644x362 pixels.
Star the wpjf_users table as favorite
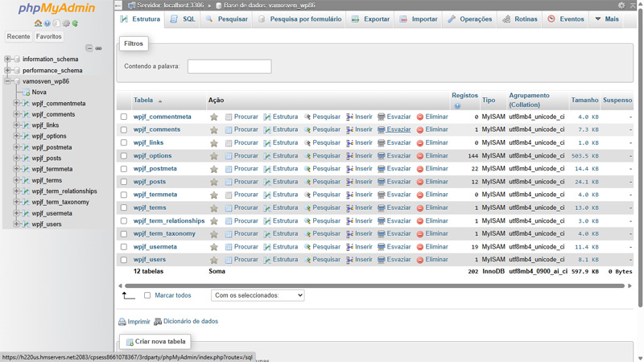[x=214, y=260]
